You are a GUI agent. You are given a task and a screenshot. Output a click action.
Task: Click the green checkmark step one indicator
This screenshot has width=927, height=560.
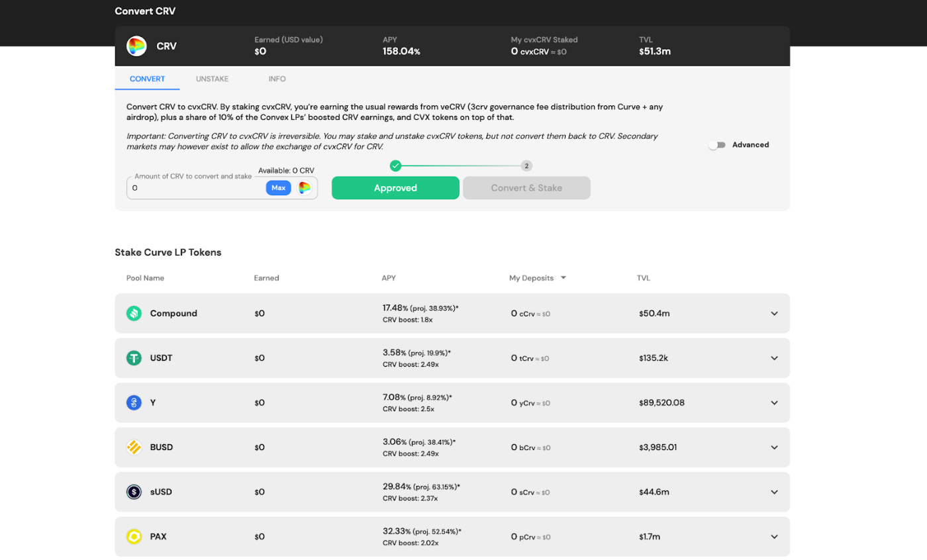[395, 165]
